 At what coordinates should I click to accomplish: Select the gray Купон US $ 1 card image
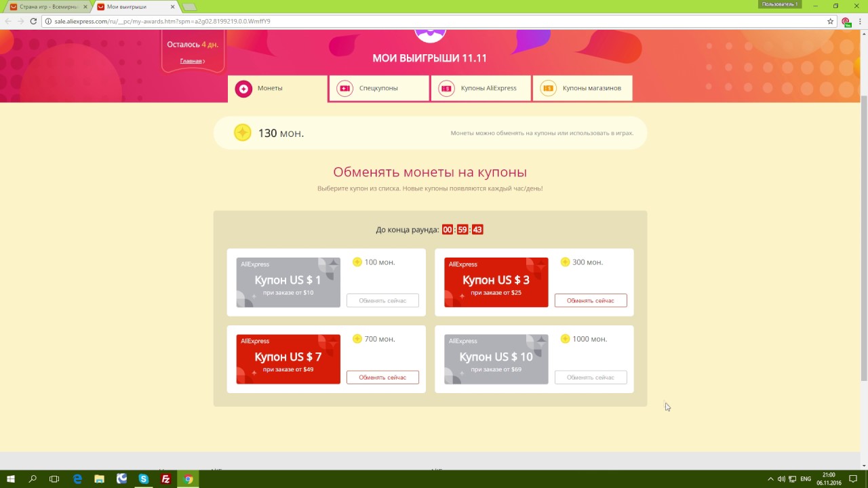click(288, 283)
